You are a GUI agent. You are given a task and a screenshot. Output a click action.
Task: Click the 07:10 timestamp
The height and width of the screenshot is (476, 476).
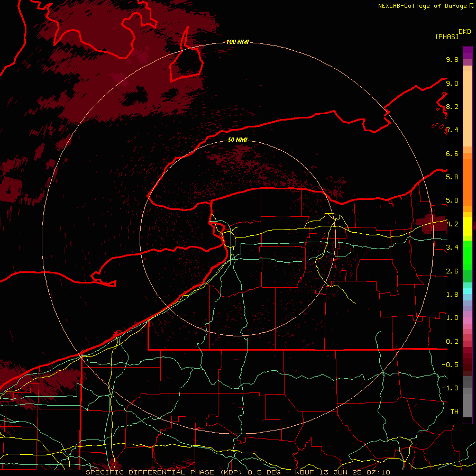pos(378,472)
